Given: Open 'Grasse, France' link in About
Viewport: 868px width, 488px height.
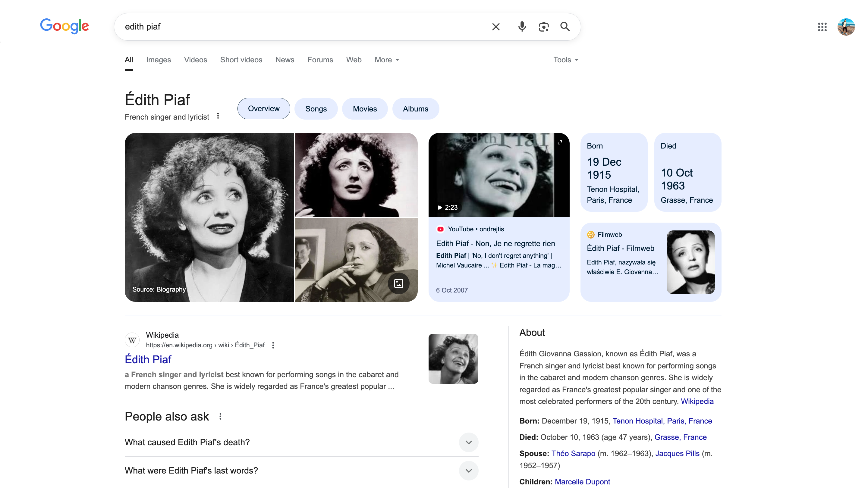Looking at the screenshot, I should tap(680, 437).
